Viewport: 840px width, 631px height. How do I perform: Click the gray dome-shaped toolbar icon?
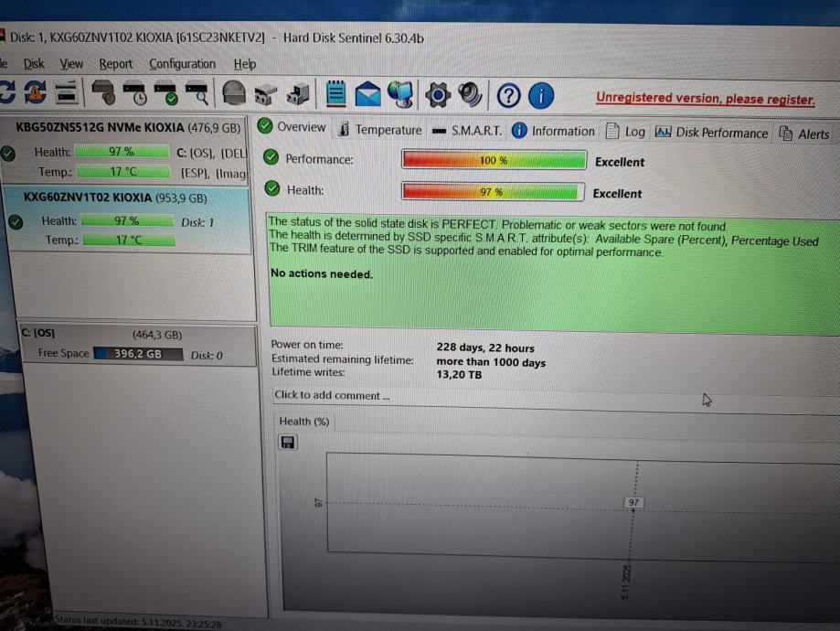click(x=234, y=93)
